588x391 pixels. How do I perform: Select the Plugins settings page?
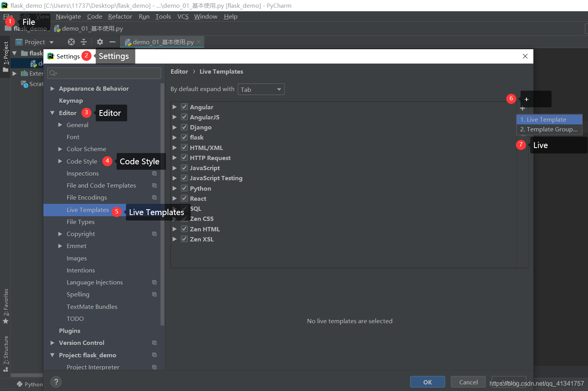click(70, 331)
